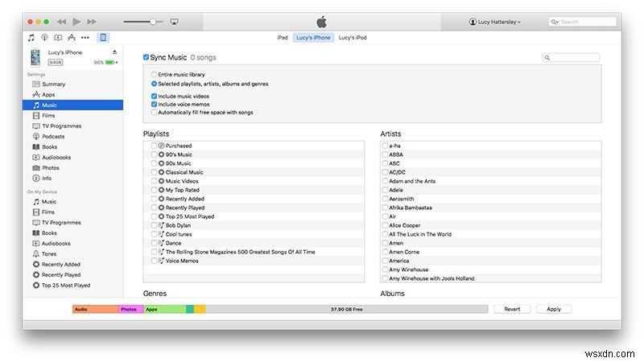644x362 pixels.
Task: Check the Alice Cooper artist checkbox
Action: click(385, 225)
